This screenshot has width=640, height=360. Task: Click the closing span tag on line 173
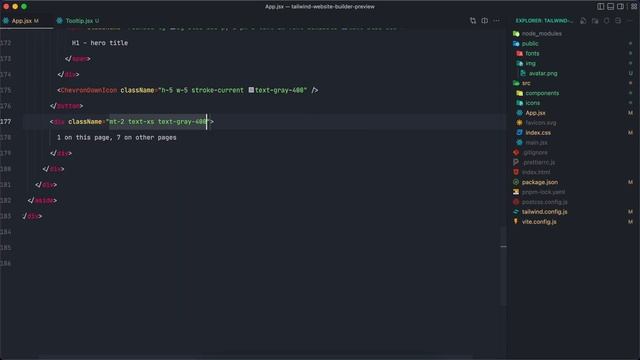click(78, 59)
